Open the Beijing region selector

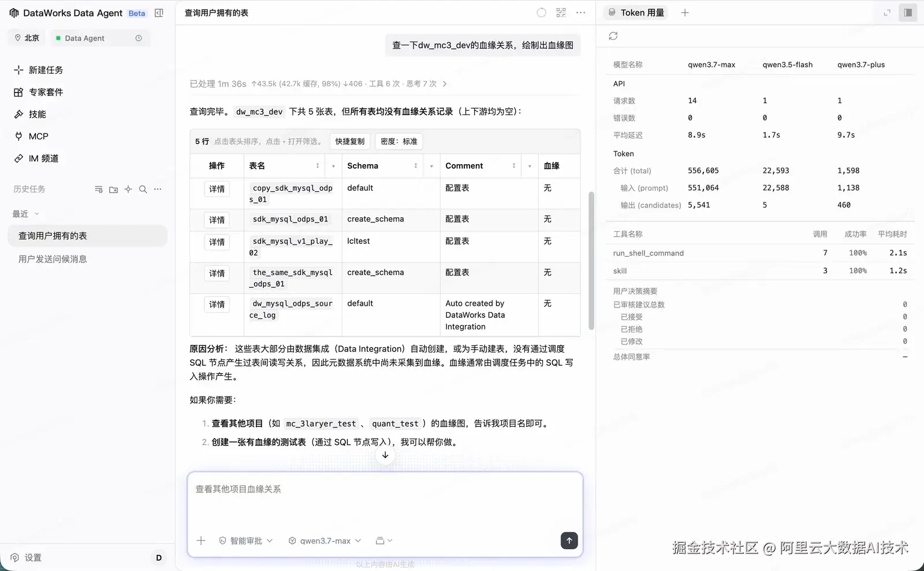pyautogui.click(x=27, y=38)
